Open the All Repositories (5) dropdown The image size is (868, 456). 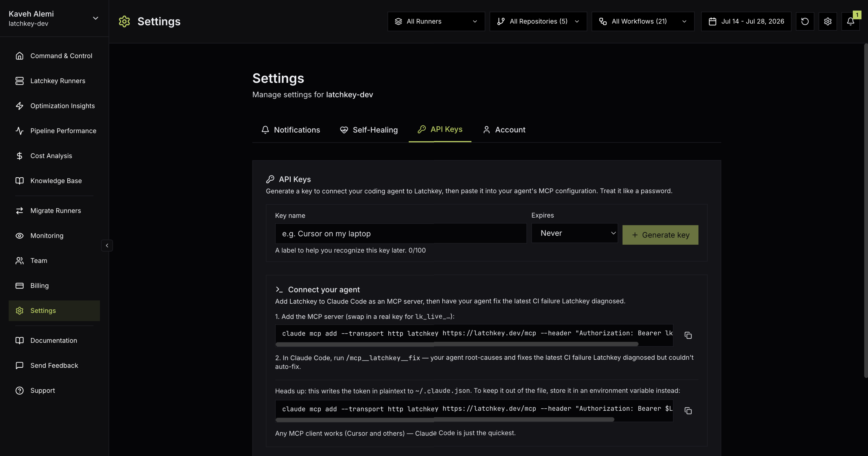pos(538,21)
